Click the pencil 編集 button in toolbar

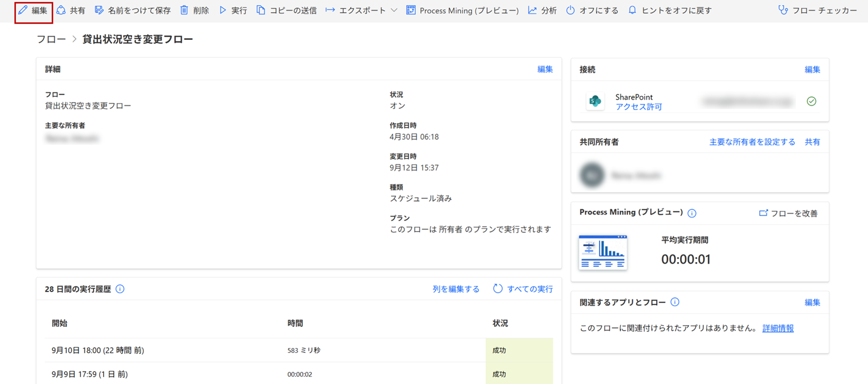[x=33, y=10]
